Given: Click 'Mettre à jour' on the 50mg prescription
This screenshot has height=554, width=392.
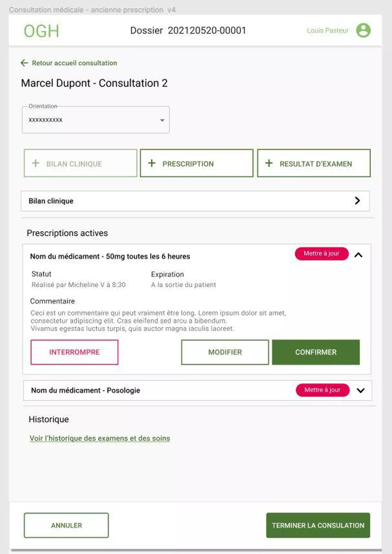Looking at the screenshot, I should pyautogui.click(x=321, y=254).
